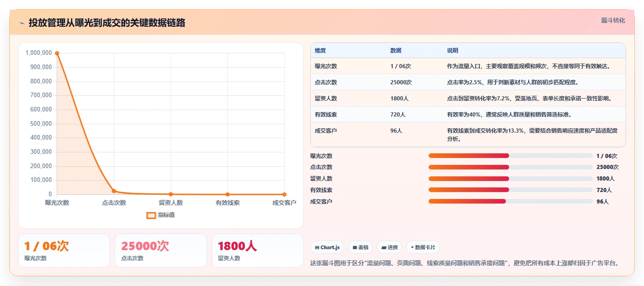
Task: Click the 曝光次数 data point on chart
Action: pyautogui.click(x=57, y=53)
